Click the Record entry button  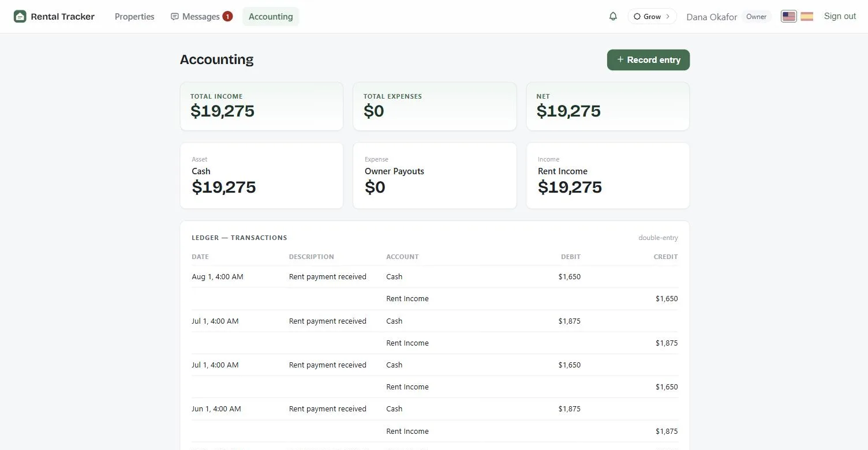[648, 60]
